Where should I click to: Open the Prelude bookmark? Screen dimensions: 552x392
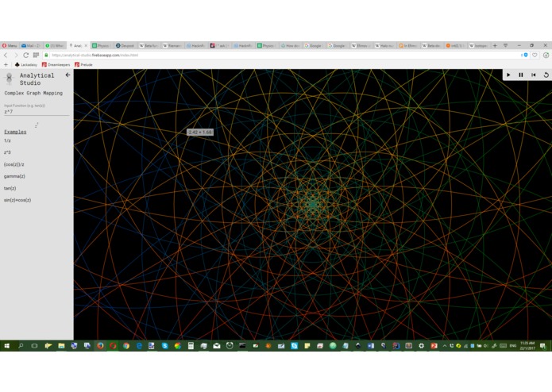click(83, 65)
